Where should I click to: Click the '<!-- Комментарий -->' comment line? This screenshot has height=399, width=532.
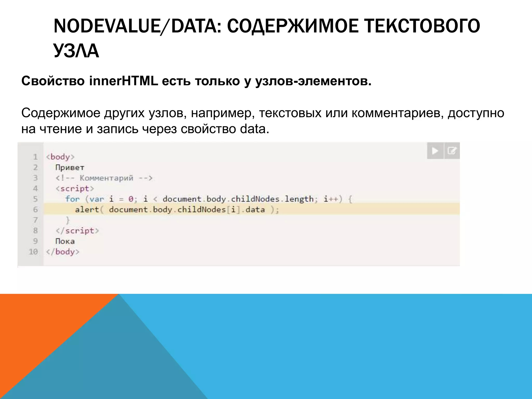tap(104, 178)
